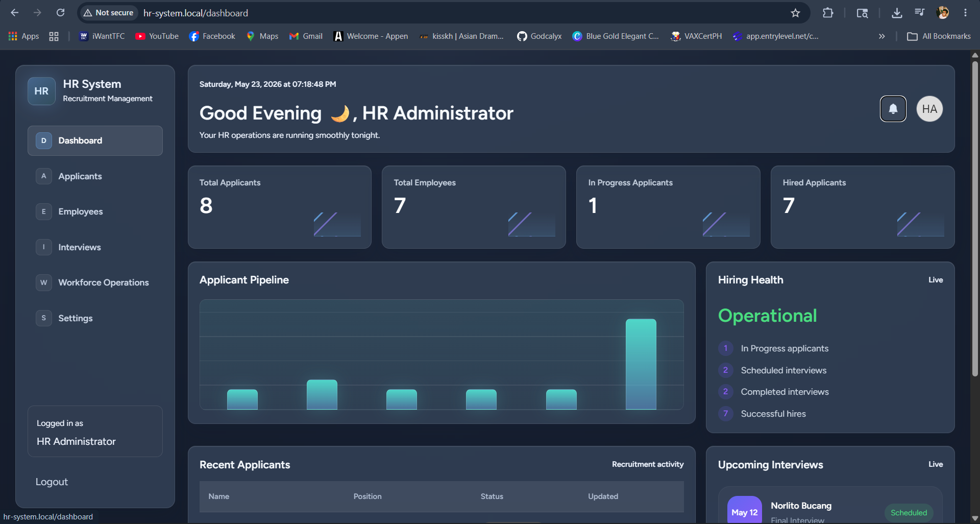Click Successful hires row

(x=830, y=414)
